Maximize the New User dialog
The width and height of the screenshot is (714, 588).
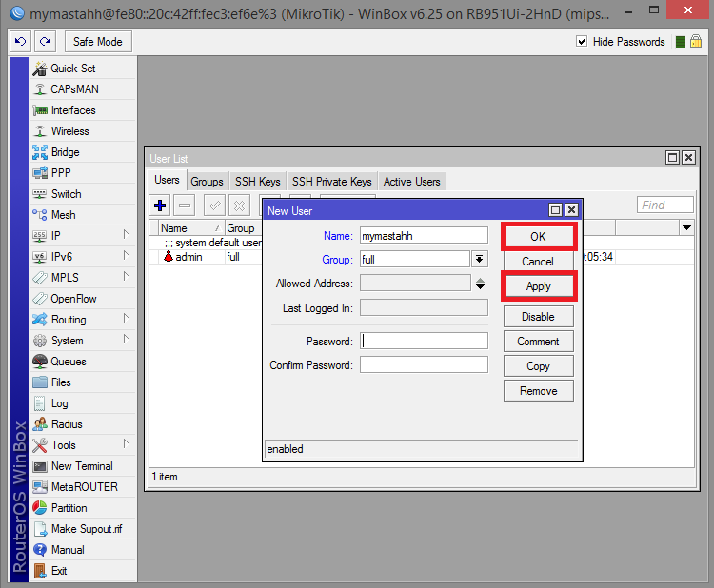pyautogui.click(x=555, y=210)
